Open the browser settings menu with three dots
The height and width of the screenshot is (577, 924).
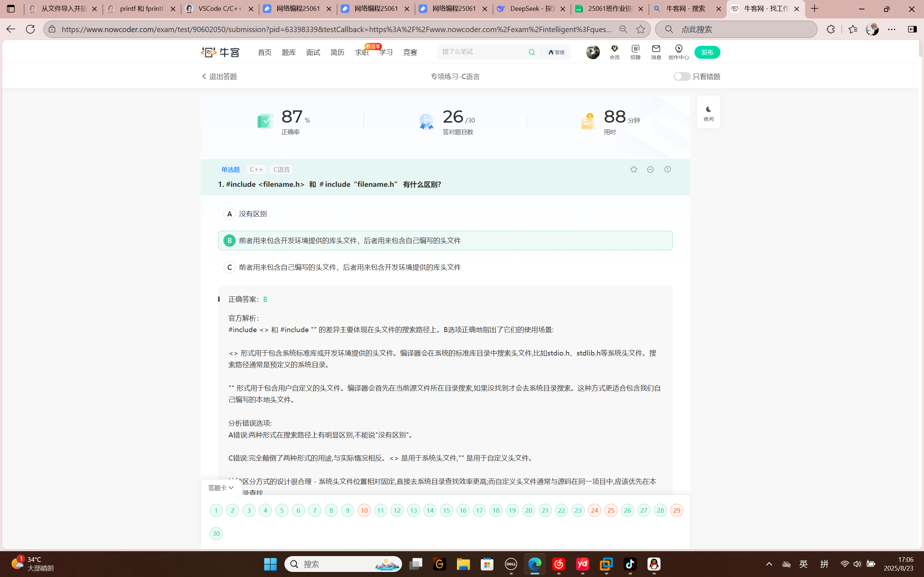(892, 28)
